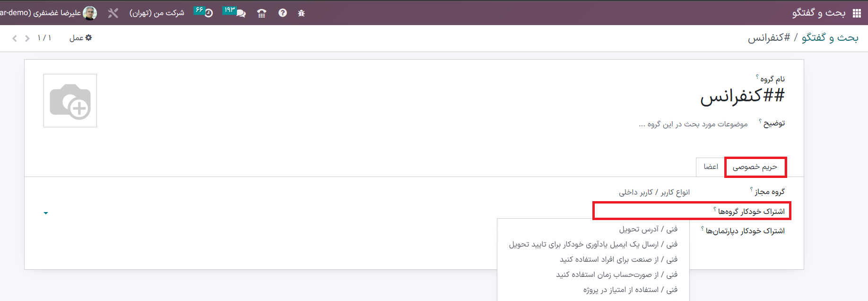Switch to the حریم خصوصی tab
The image size is (868, 301).
(x=755, y=167)
